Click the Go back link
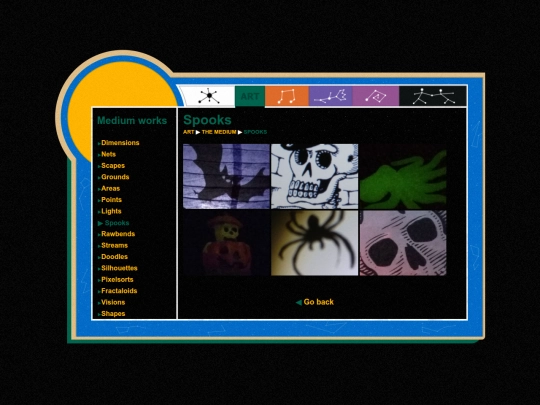Viewport: 540px width, 405px height. click(319, 302)
